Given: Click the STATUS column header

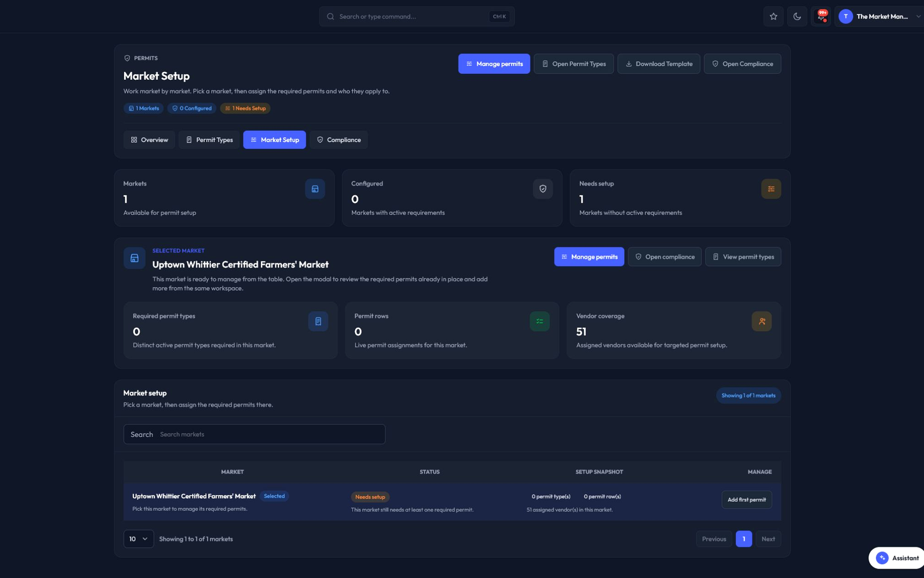Looking at the screenshot, I should [x=430, y=472].
